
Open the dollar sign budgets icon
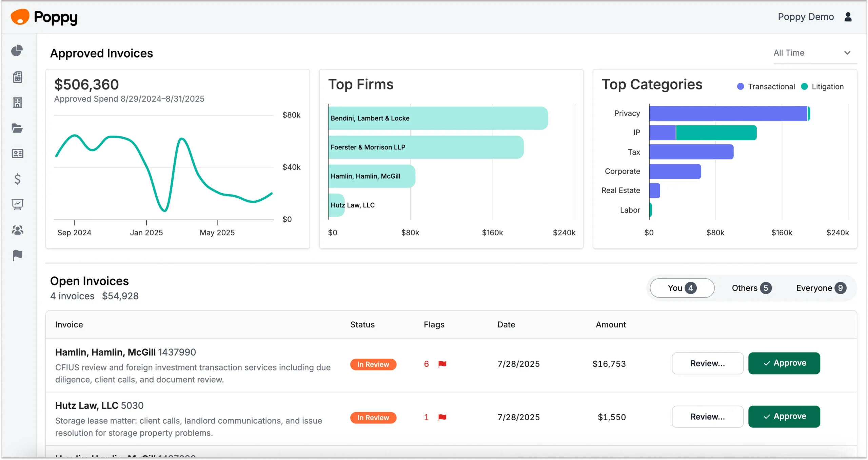(x=17, y=179)
